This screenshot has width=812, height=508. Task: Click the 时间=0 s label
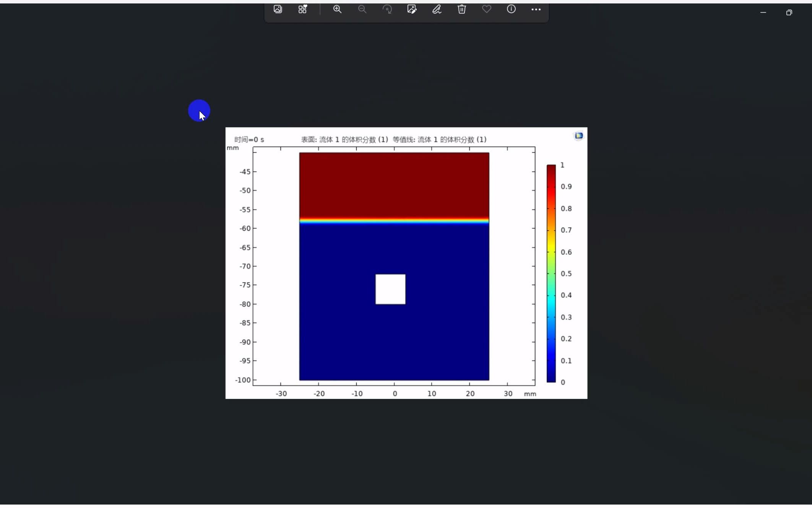click(x=249, y=140)
